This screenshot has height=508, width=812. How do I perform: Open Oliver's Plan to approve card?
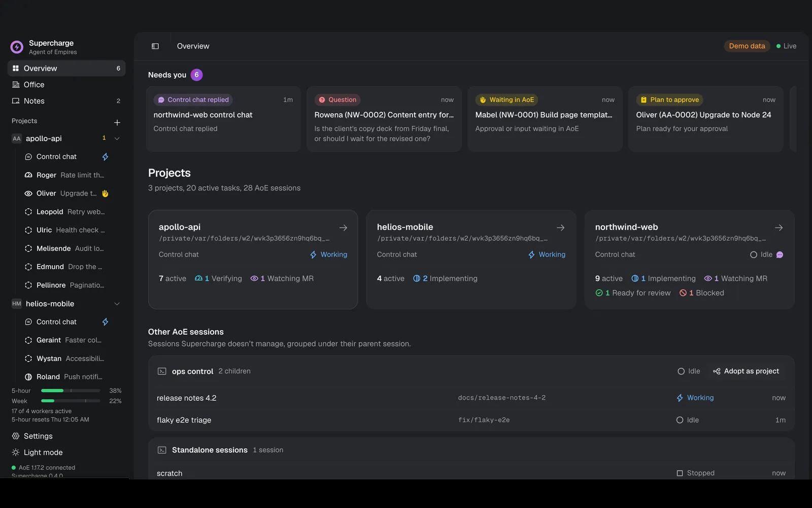tap(706, 119)
